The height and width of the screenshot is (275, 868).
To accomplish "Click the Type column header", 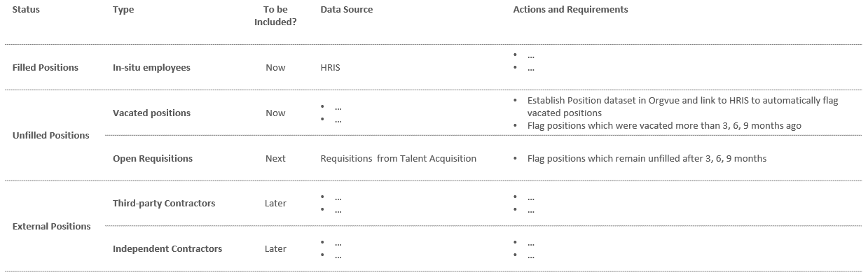I will (x=123, y=10).
